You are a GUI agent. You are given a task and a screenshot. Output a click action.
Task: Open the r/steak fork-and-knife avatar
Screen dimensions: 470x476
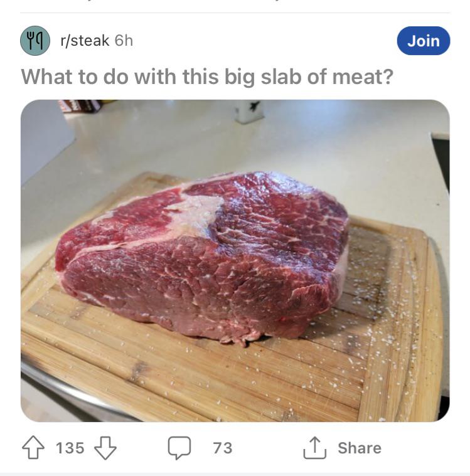click(x=36, y=41)
